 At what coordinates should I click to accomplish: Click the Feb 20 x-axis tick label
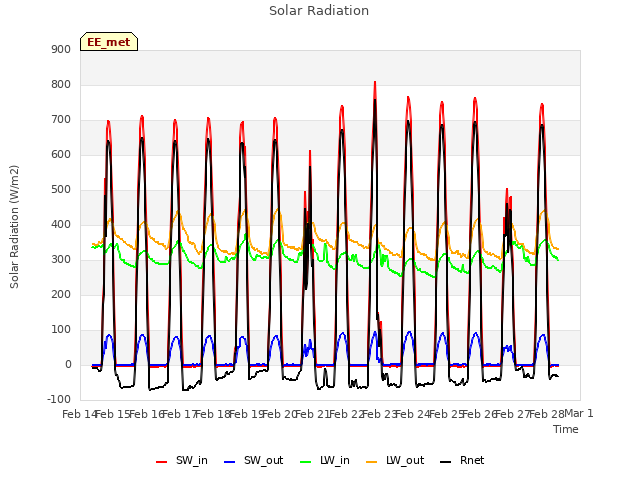[x=279, y=414]
